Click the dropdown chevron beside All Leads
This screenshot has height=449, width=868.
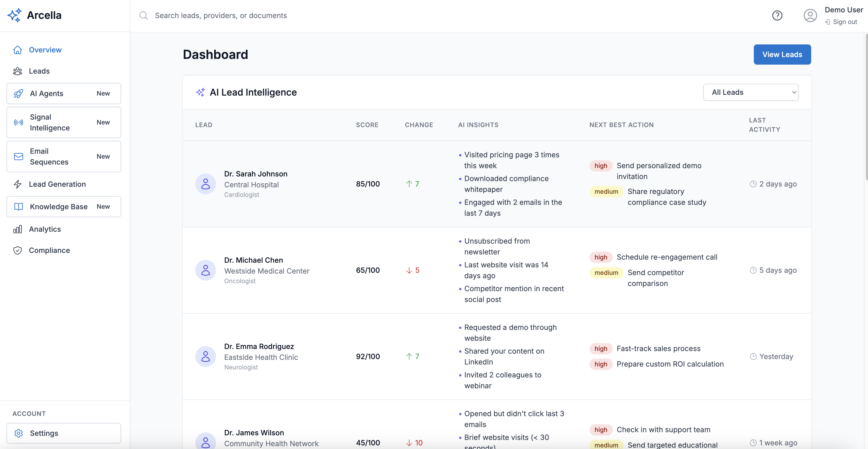point(794,92)
